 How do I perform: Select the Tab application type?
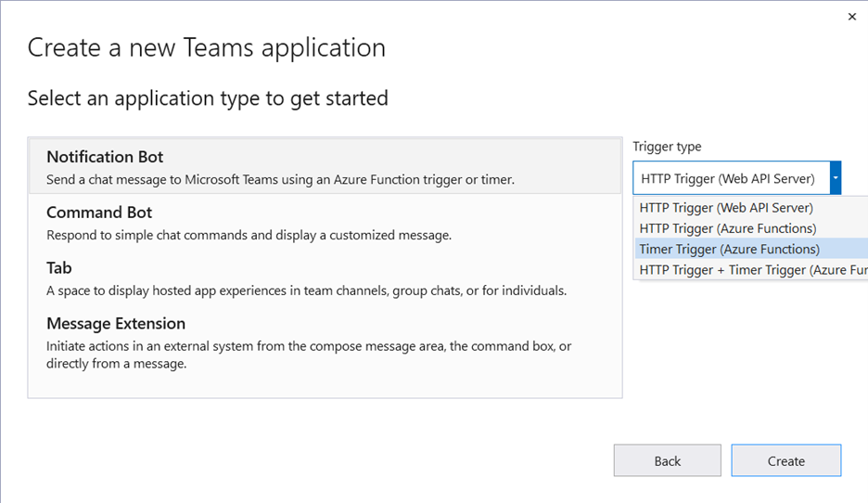(59, 268)
